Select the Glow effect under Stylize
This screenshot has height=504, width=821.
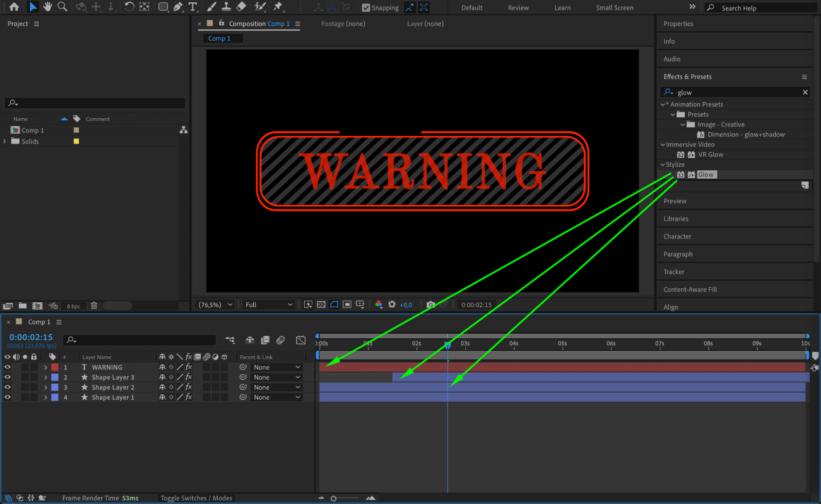pos(705,175)
